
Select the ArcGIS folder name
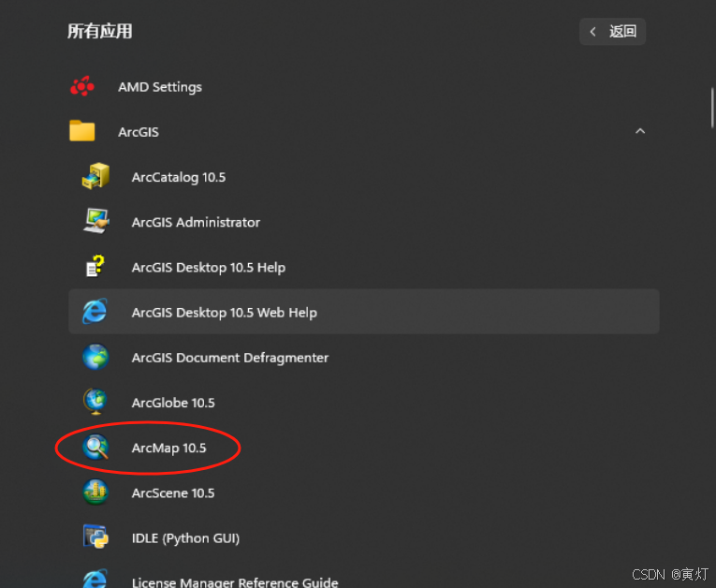tap(139, 132)
